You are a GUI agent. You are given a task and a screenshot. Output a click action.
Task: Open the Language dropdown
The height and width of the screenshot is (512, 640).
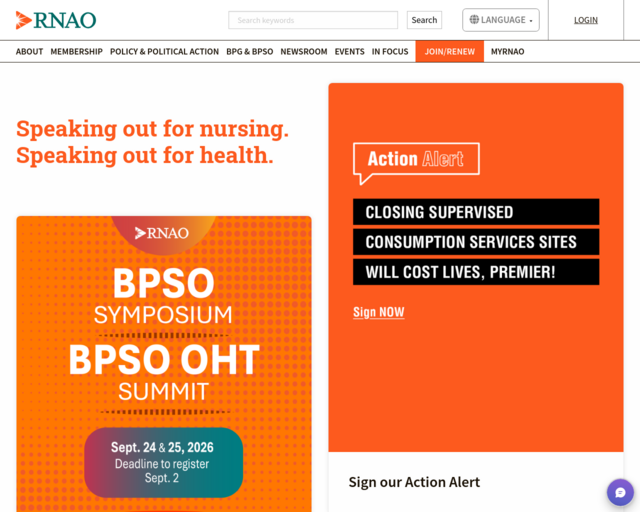(501, 20)
